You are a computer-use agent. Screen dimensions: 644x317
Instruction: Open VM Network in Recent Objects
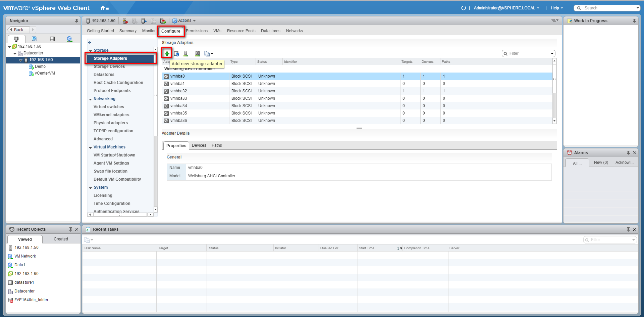pos(25,256)
